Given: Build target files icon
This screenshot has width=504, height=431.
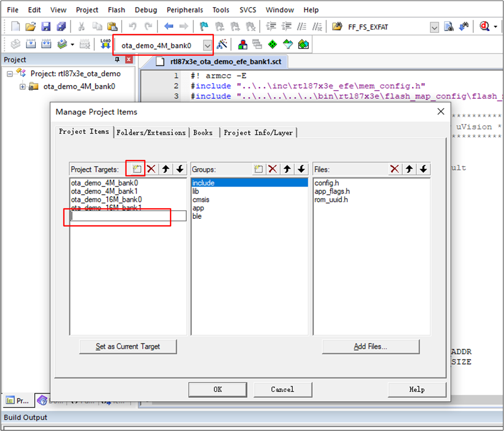Looking at the screenshot, I should [x=31, y=44].
